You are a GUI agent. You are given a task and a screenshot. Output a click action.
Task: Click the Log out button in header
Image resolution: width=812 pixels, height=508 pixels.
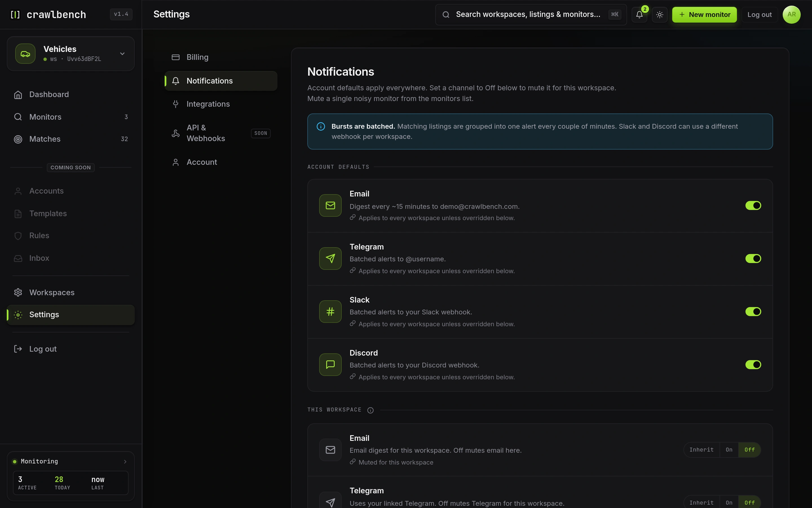click(x=759, y=14)
